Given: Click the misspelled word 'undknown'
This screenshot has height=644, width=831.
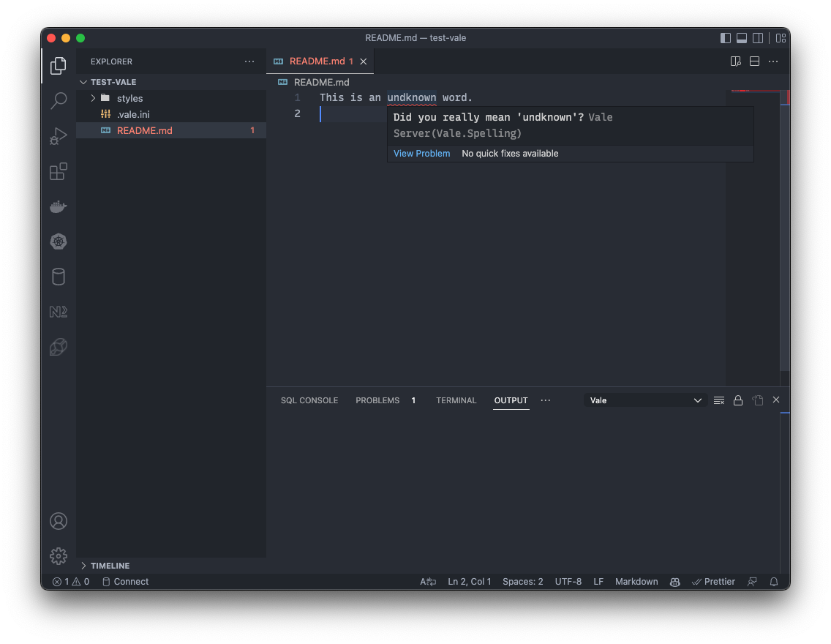Looking at the screenshot, I should point(412,97).
